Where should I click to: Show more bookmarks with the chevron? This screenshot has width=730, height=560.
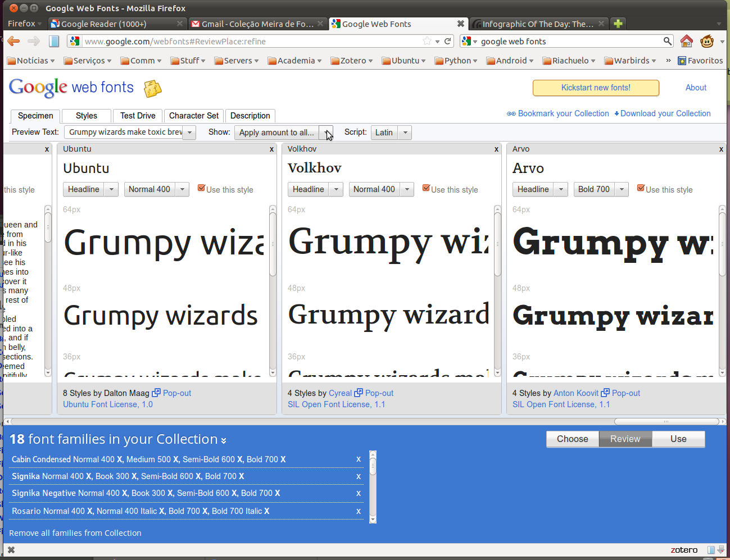668,61
